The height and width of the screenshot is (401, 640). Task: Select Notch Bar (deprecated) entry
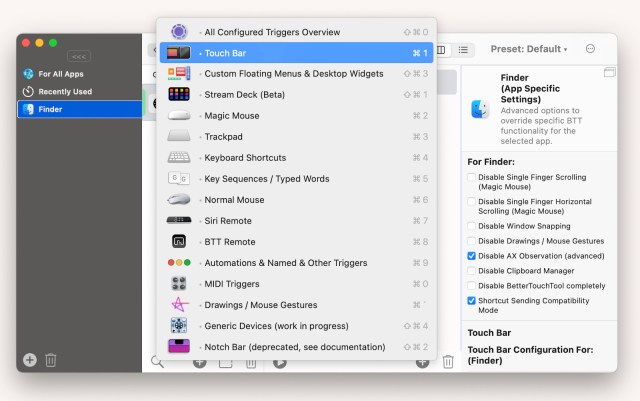tap(296, 347)
